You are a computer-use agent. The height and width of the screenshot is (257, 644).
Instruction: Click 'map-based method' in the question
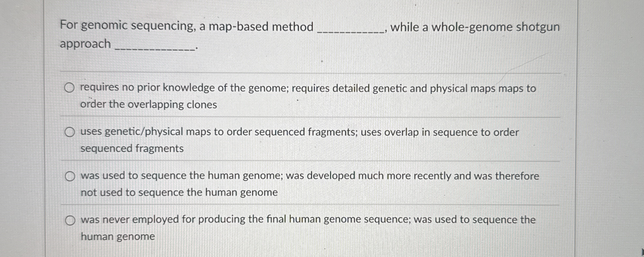[262, 26]
